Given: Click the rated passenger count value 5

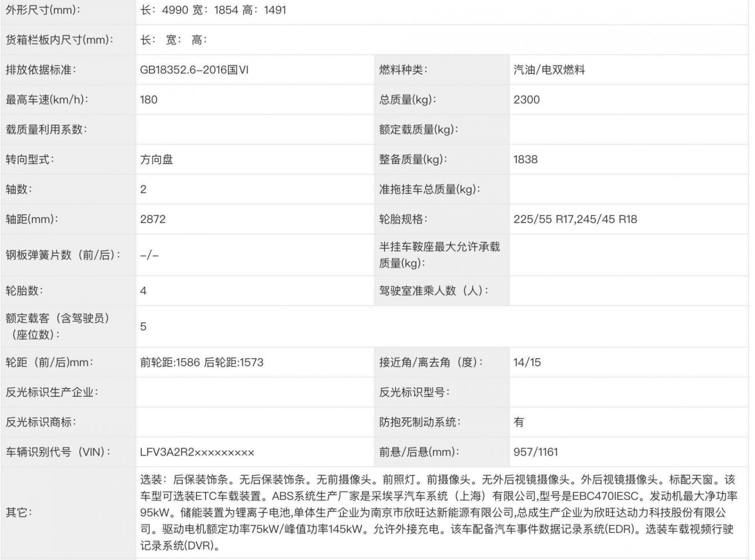Looking at the screenshot, I should pyautogui.click(x=143, y=327).
